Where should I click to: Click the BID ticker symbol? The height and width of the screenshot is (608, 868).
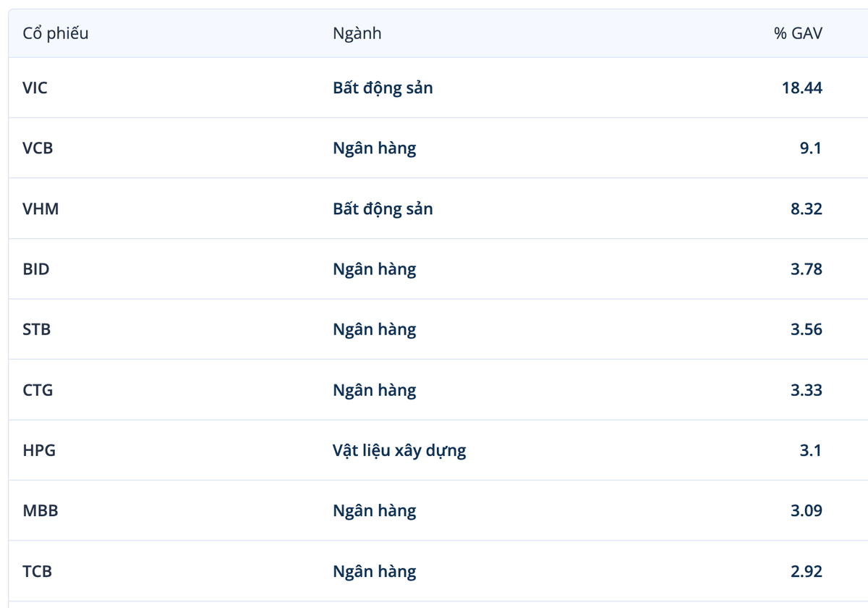coord(36,269)
